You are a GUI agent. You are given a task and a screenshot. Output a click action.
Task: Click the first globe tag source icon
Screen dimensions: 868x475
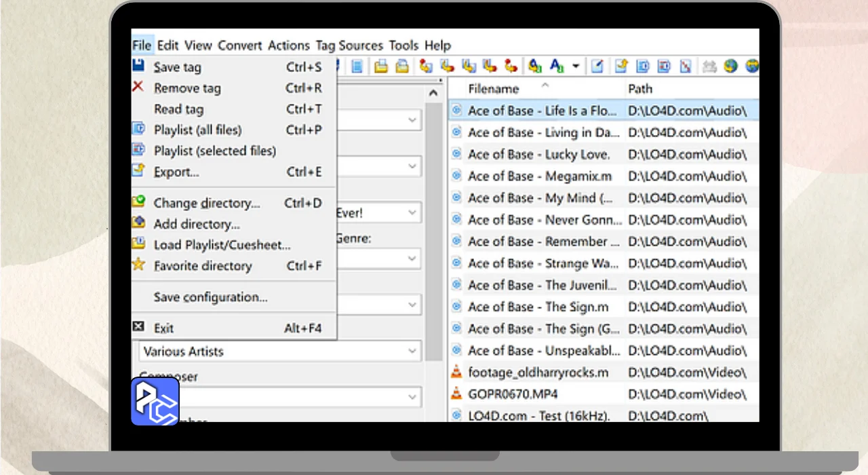[730, 66]
